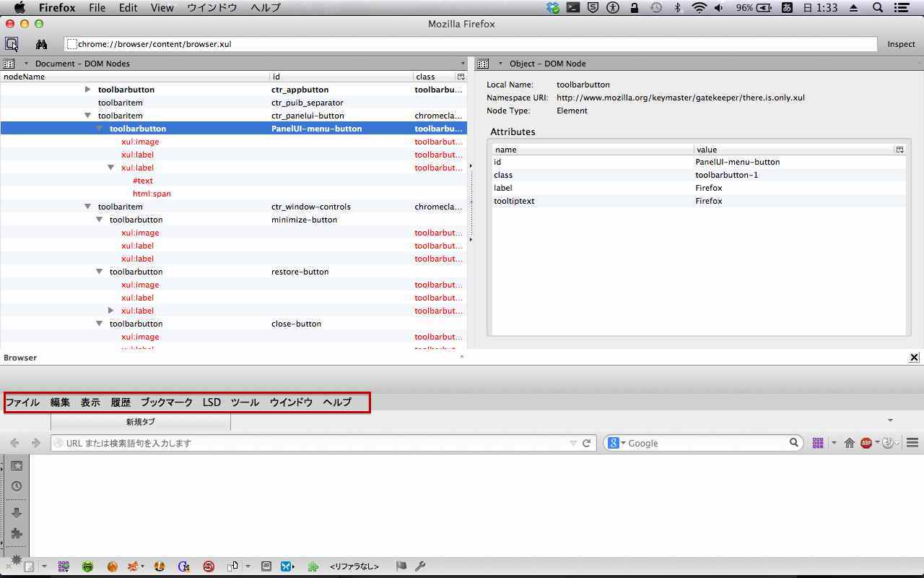This screenshot has height=578, width=924.
Task: Activate the inspect element picker icon
Action: [12, 44]
